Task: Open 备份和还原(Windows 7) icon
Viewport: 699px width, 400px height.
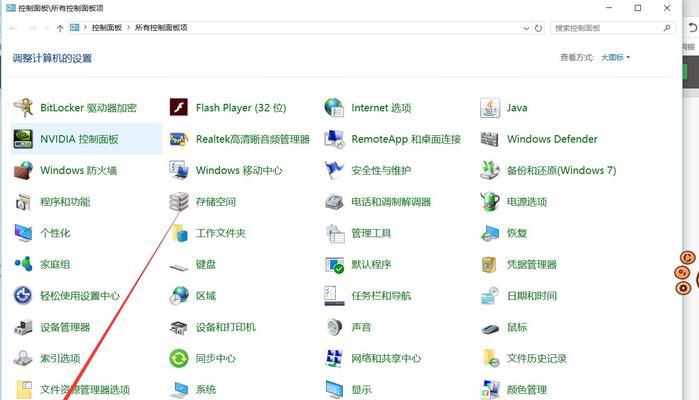Action: point(490,170)
